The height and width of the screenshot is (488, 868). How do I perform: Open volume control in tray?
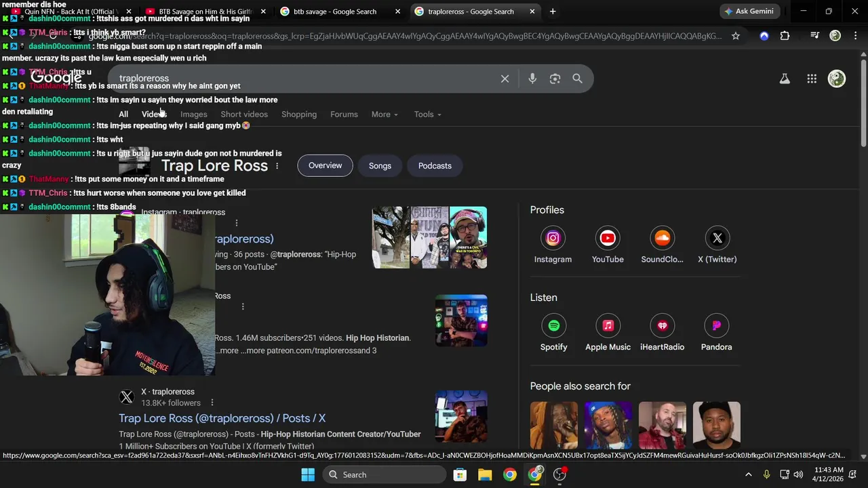point(798,474)
